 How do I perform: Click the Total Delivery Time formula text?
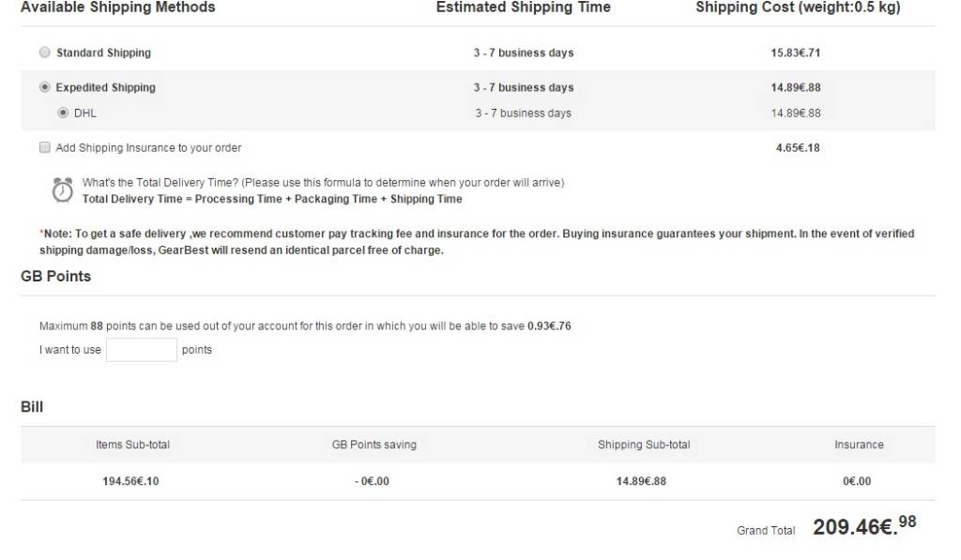[272, 199]
